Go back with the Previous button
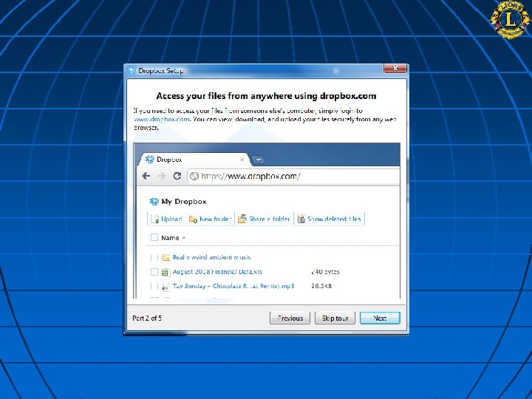Viewport: 532px width, 399px height. [290, 318]
